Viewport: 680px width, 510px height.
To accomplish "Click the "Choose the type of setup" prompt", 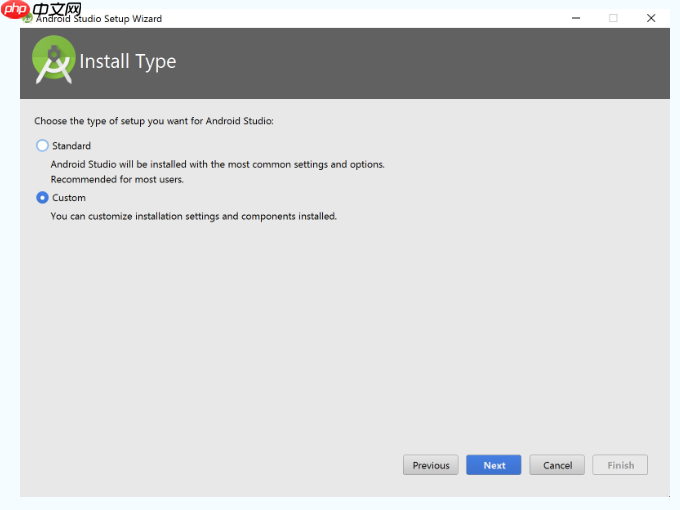I will point(154,121).
